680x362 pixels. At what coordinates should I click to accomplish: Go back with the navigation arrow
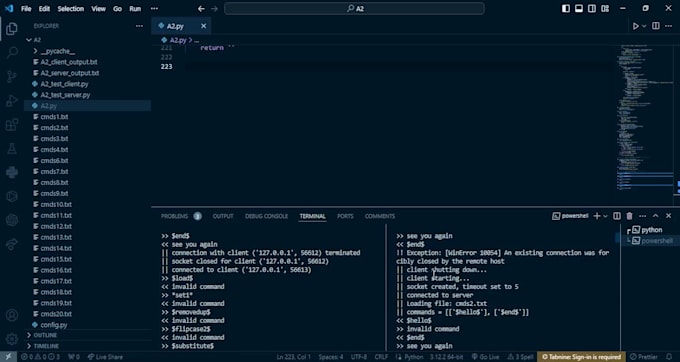click(x=201, y=9)
